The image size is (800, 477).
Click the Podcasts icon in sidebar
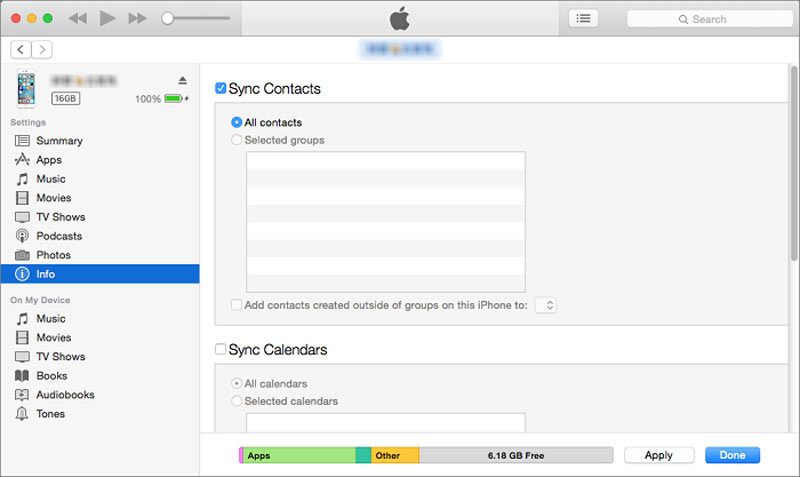22,236
